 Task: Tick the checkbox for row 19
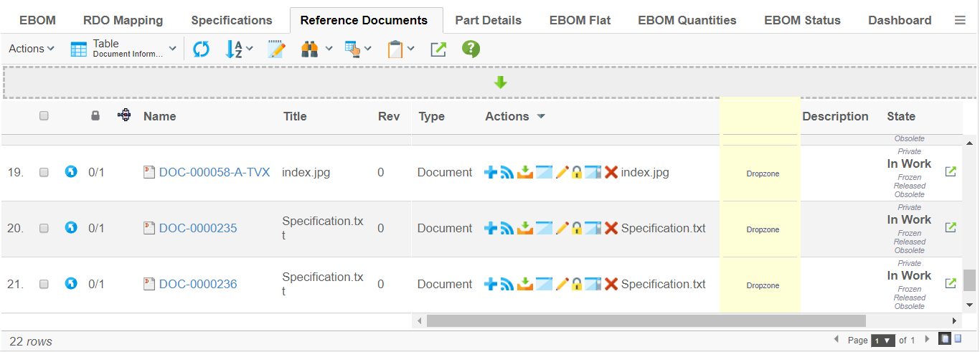click(44, 172)
